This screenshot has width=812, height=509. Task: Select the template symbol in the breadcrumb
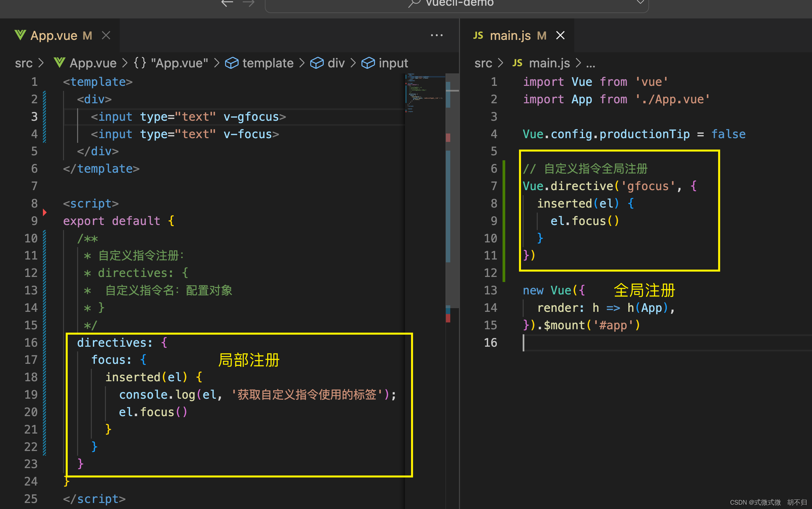point(268,63)
